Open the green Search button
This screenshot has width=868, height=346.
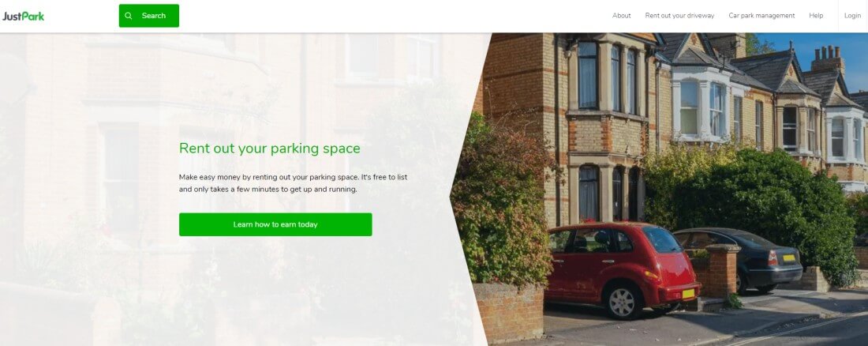149,16
